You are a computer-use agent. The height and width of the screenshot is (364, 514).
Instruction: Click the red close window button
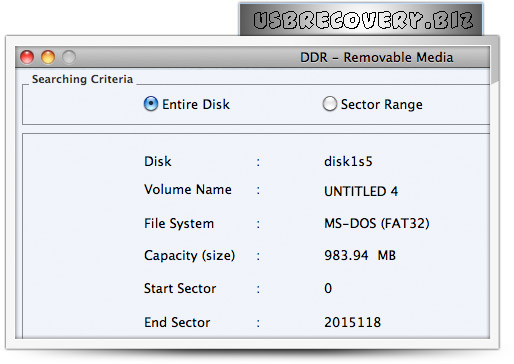point(27,57)
